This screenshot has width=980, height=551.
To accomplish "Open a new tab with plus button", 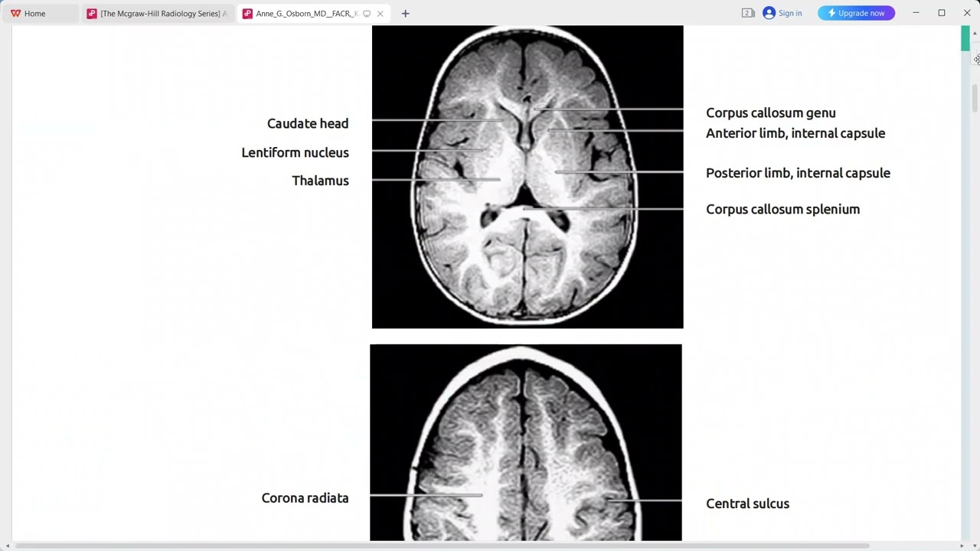I will pos(405,13).
